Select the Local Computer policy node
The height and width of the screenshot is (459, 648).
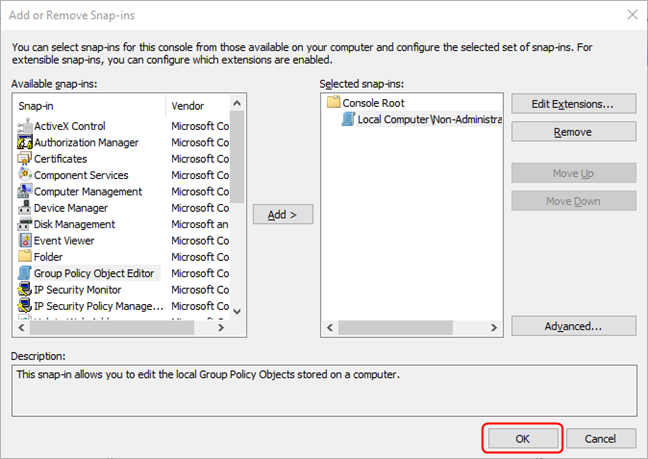(429, 119)
